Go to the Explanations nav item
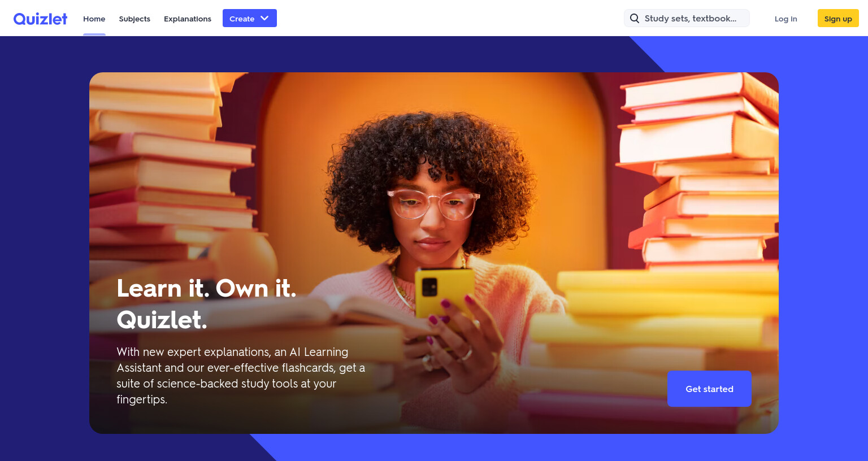The width and height of the screenshot is (868, 461). 188,19
